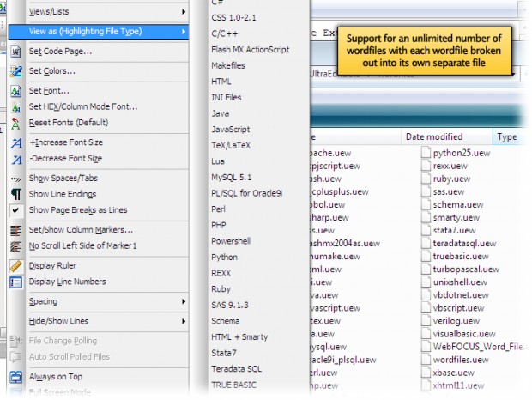Click the Reset Fonts icon
This screenshot has width=532, height=400.
tap(15, 124)
